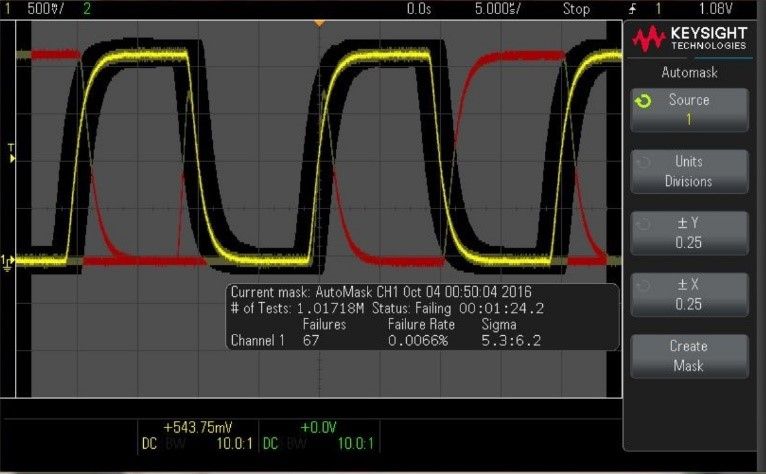
Task: Click the Keysight Technologies logo
Action: pos(689,39)
